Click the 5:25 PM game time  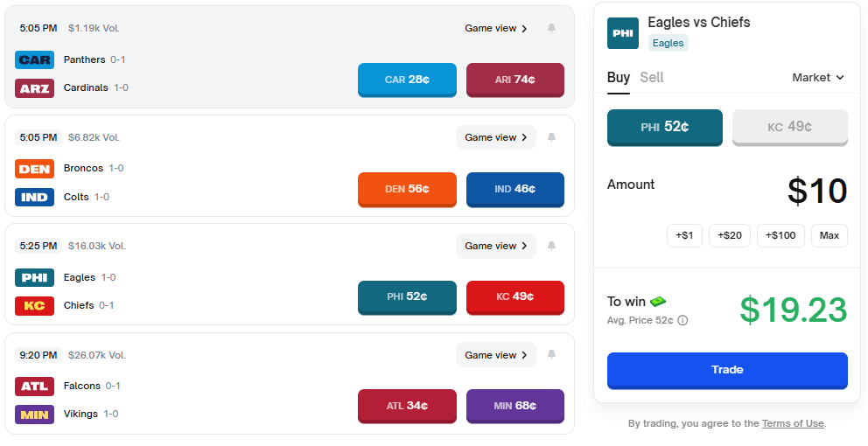point(38,247)
